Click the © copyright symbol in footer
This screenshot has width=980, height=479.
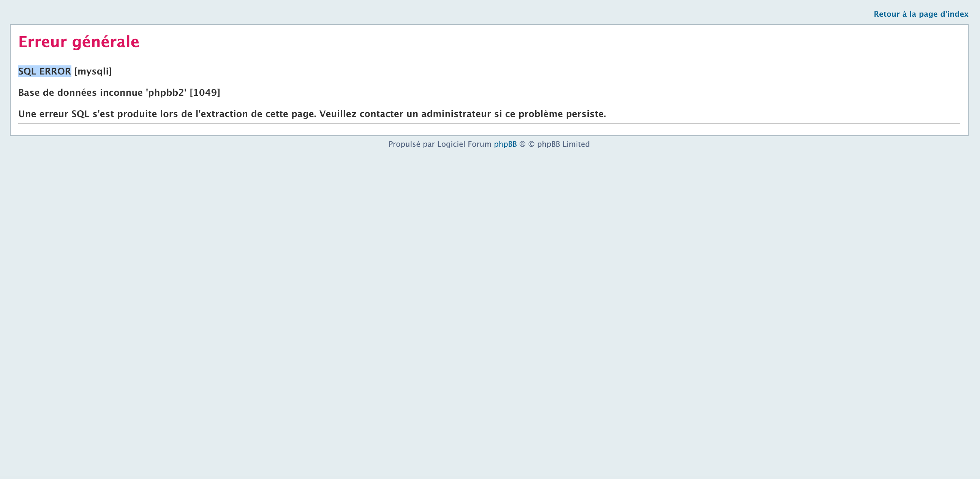531,144
